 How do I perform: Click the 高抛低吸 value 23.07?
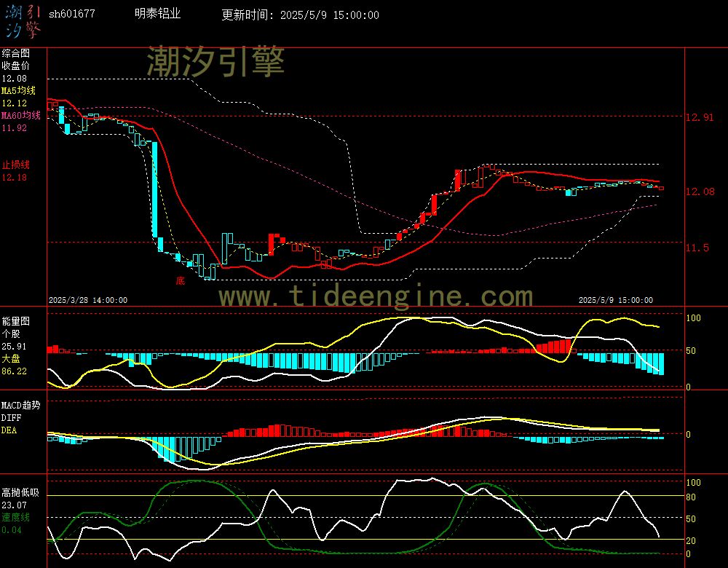coord(15,505)
